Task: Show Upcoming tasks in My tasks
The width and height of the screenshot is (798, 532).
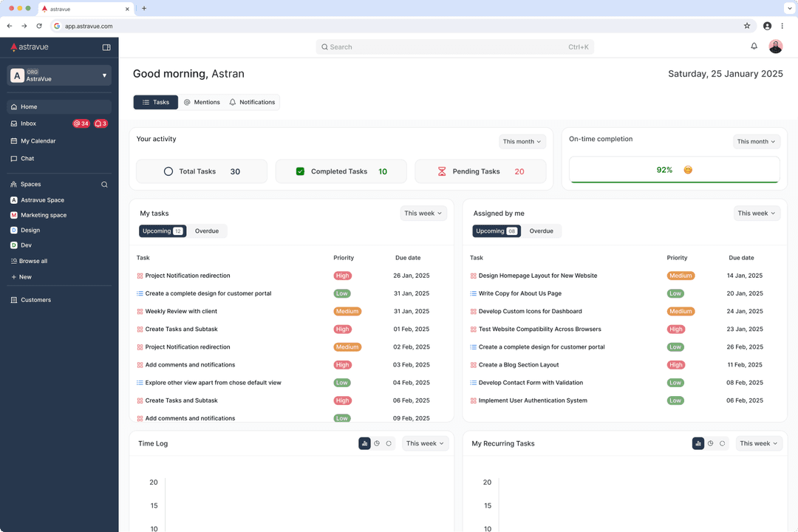Action: click(163, 231)
